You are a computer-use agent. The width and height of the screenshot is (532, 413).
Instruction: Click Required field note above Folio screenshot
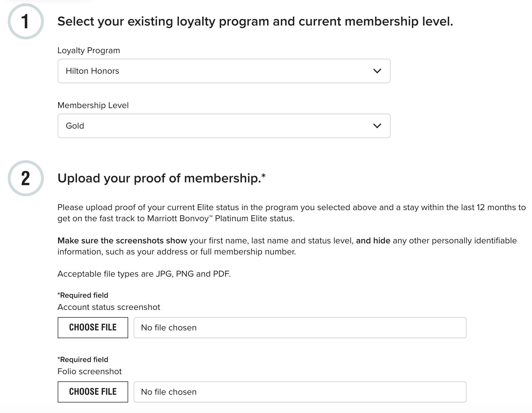[83, 360]
